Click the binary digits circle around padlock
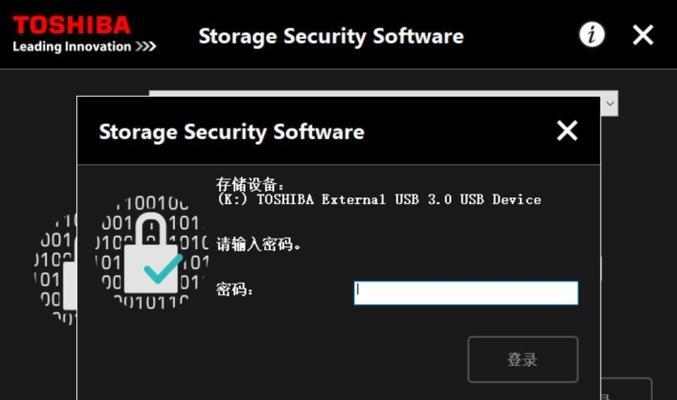Viewport: 677px width, 400px height. [x=151, y=253]
